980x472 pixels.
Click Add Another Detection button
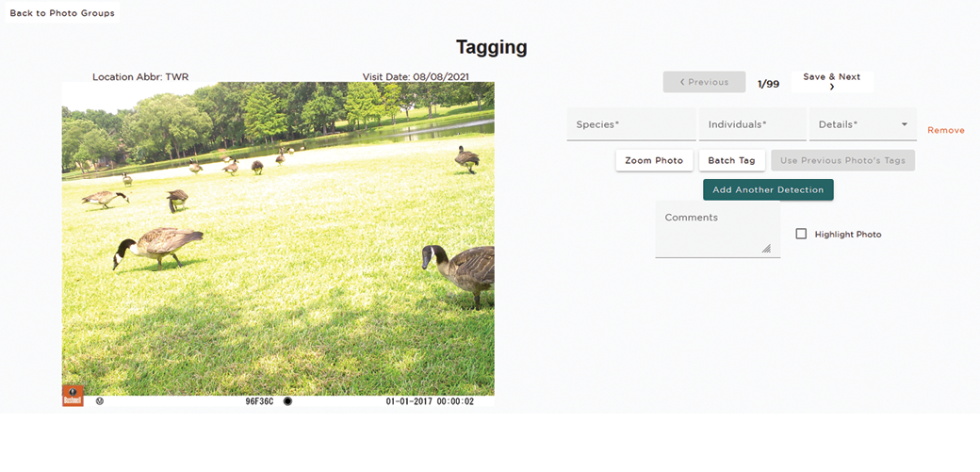coord(768,189)
